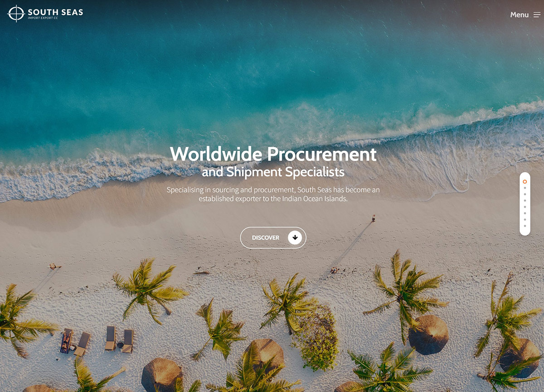Open the hamburger menu icon
This screenshot has width=544, height=392.
(x=537, y=15)
